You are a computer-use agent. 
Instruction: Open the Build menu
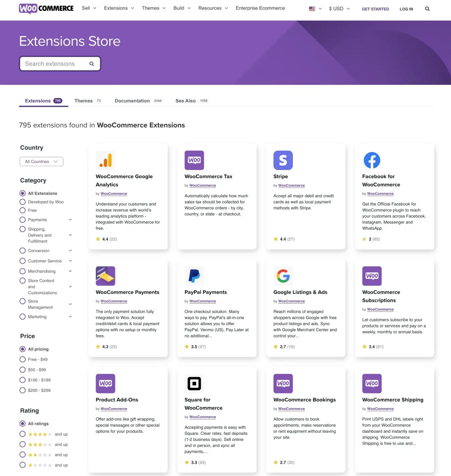182,8
